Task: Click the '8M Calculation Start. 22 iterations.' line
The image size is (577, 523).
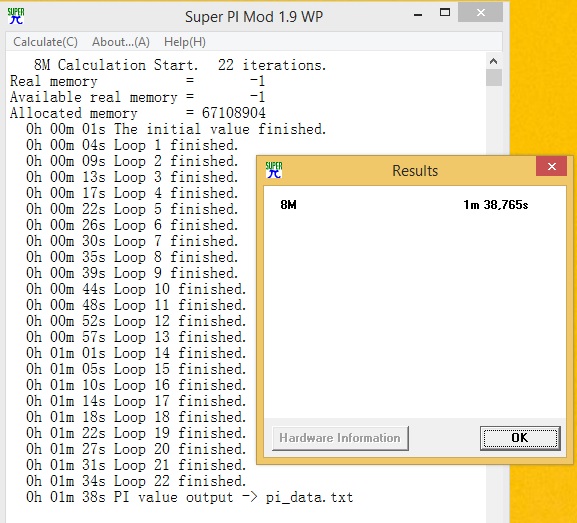Action: (x=180, y=65)
